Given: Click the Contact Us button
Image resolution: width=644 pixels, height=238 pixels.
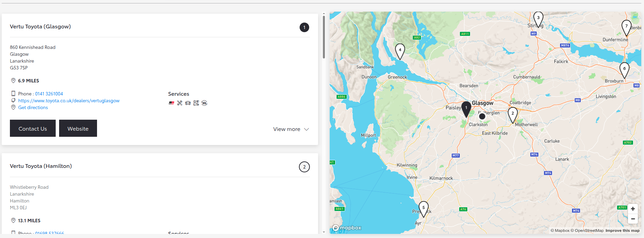Looking at the screenshot, I should 33,128.
